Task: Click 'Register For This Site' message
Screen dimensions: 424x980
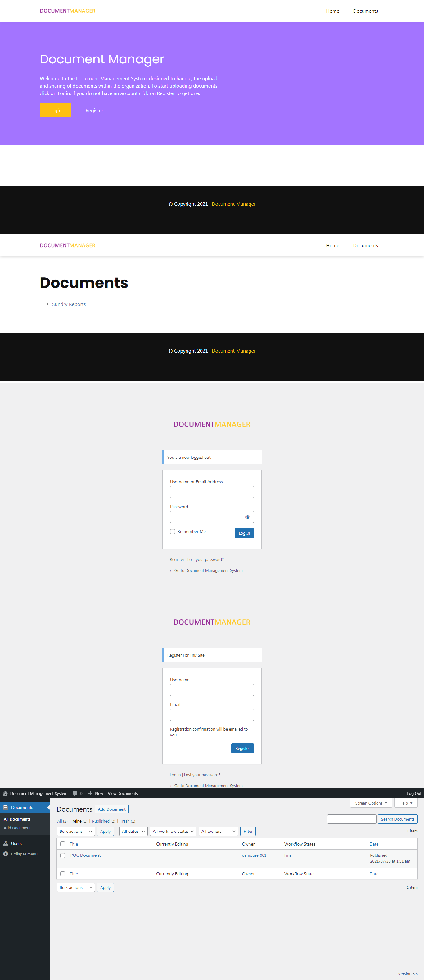Action: click(212, 655)
